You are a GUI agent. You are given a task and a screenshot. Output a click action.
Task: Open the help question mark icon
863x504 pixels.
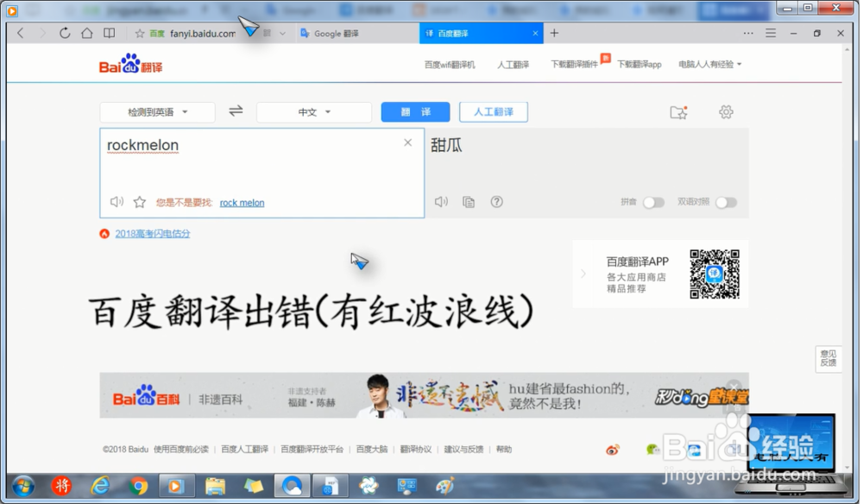[x=496, y=202]
